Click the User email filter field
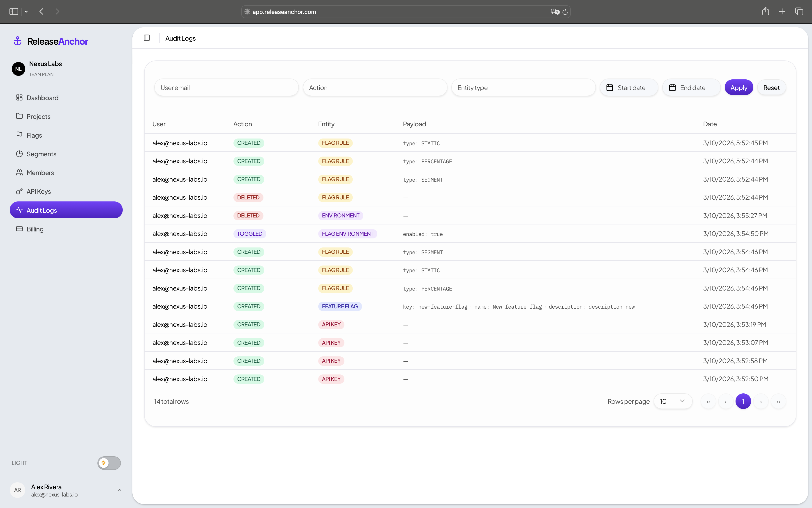The width and height of the screenshot is (812, 508). pyautogui.click(x=226, y=88)
